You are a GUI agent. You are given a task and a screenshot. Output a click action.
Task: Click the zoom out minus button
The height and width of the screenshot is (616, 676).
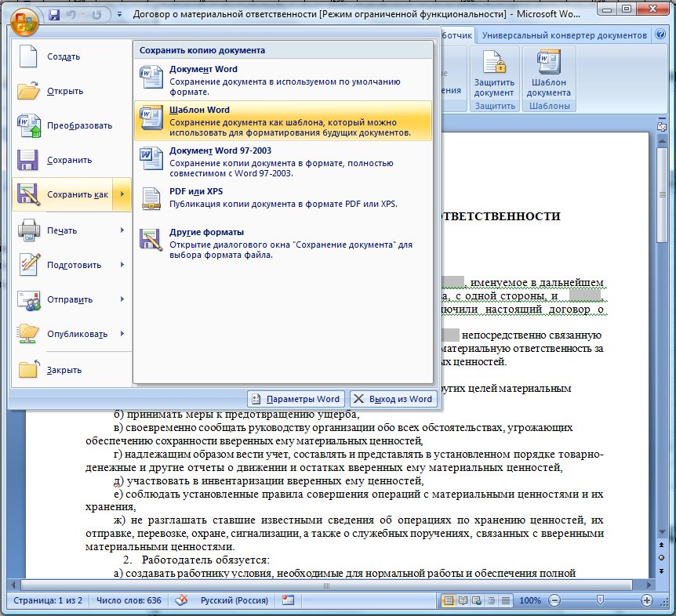pos(554,600)
